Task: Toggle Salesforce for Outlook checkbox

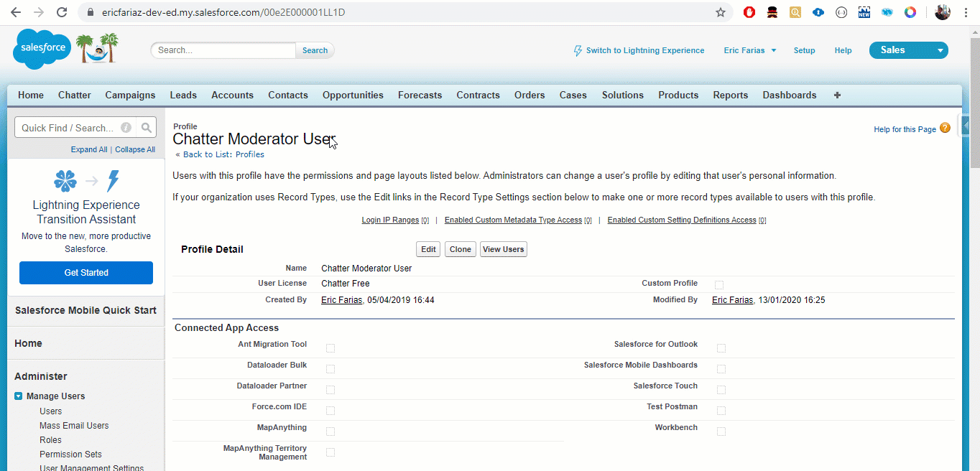Action: point(721,348)
